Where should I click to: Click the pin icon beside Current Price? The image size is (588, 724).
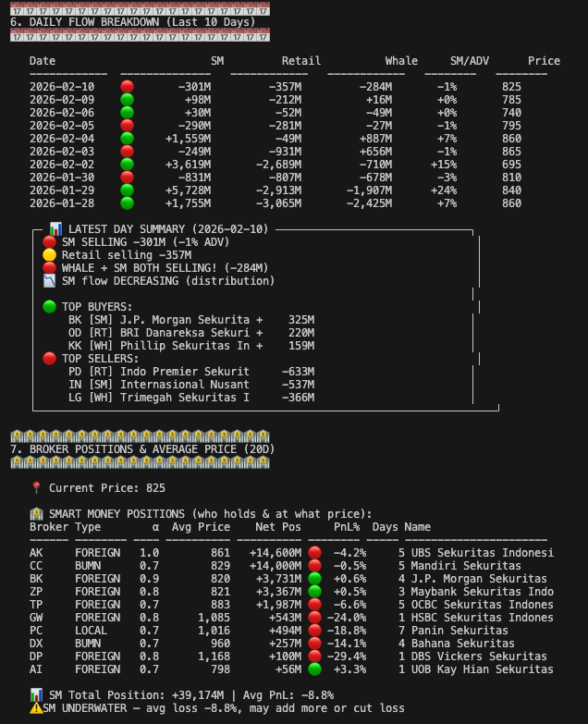[x=36, y=487]
